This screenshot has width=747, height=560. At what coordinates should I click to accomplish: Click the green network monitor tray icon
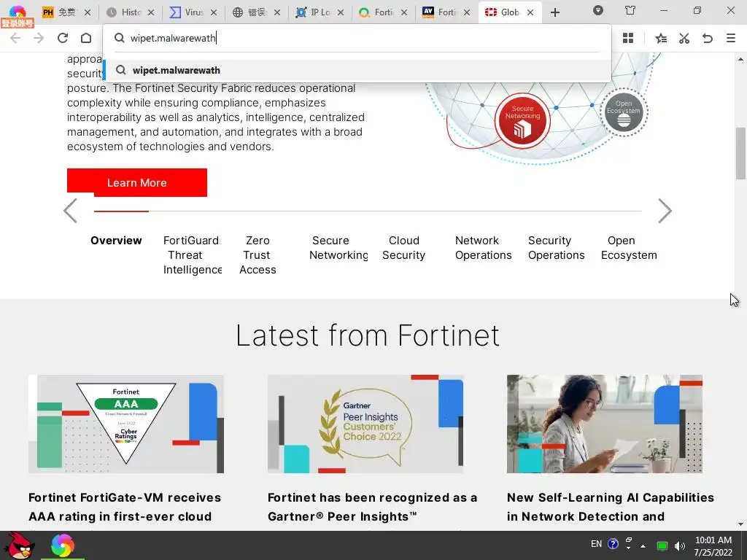pyautogui.click(x=662, y=545)
